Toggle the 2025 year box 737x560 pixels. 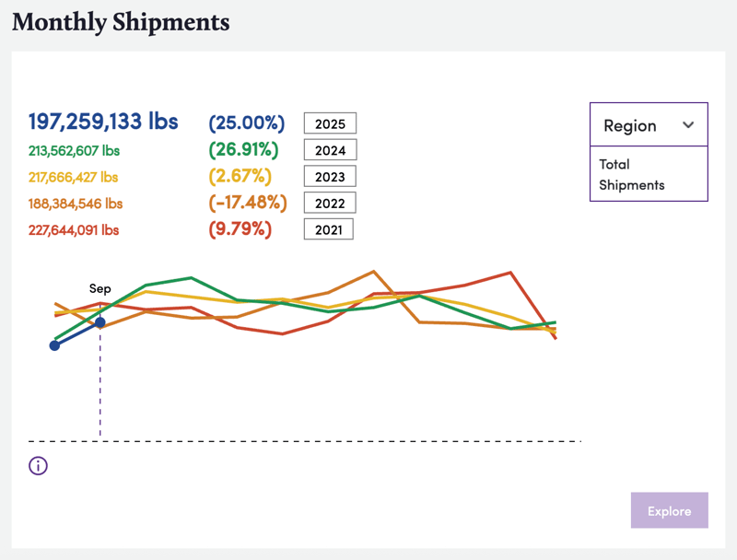click(330, 123)
